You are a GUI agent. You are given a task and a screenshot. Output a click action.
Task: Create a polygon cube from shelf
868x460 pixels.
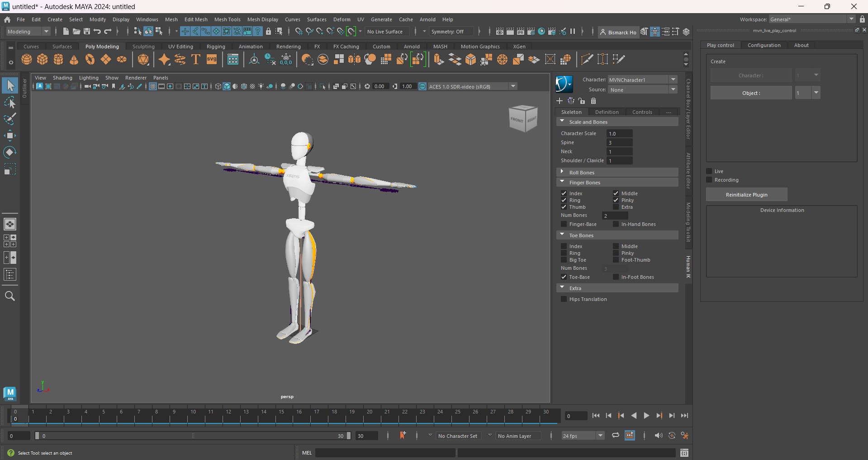click(43, 60)
